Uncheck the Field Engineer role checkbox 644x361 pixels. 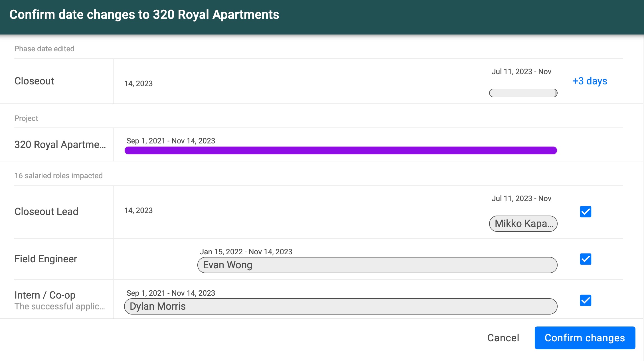point(586,259)
